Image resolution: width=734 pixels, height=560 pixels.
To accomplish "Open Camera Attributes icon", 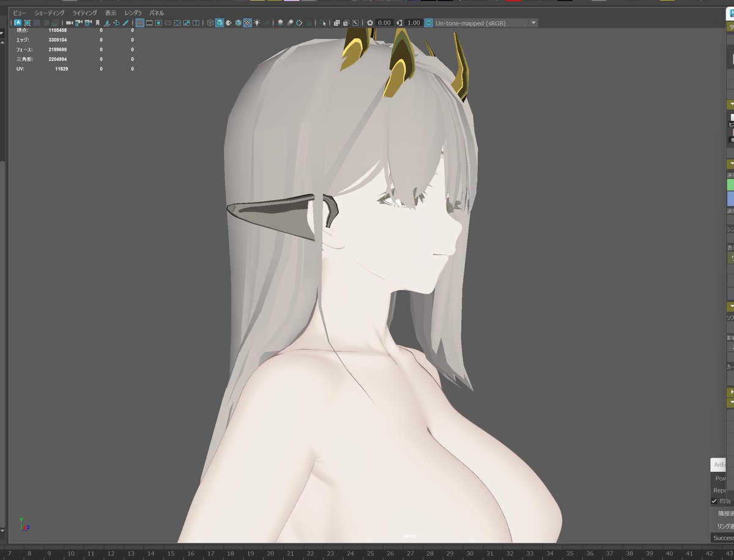I will click(x=88, y=23).
